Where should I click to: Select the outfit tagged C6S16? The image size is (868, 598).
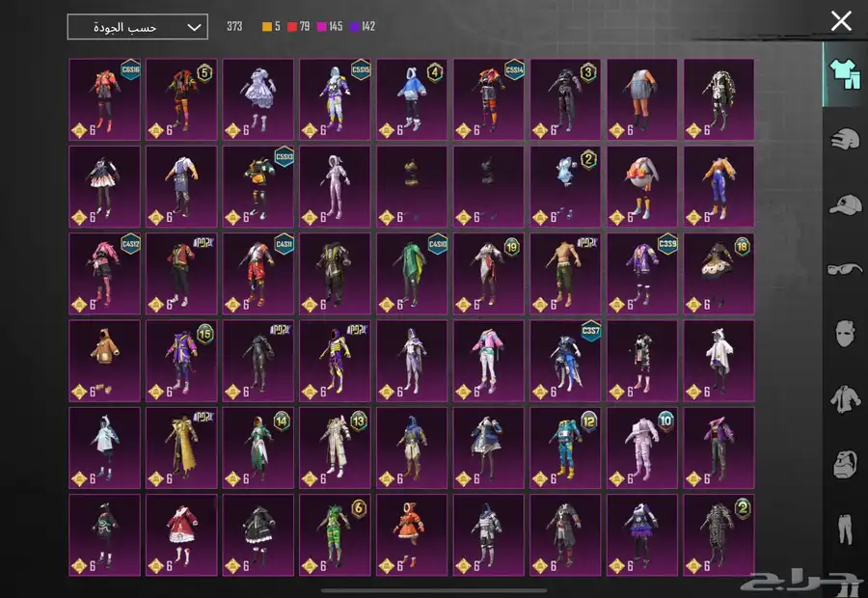tap(104, 99)
